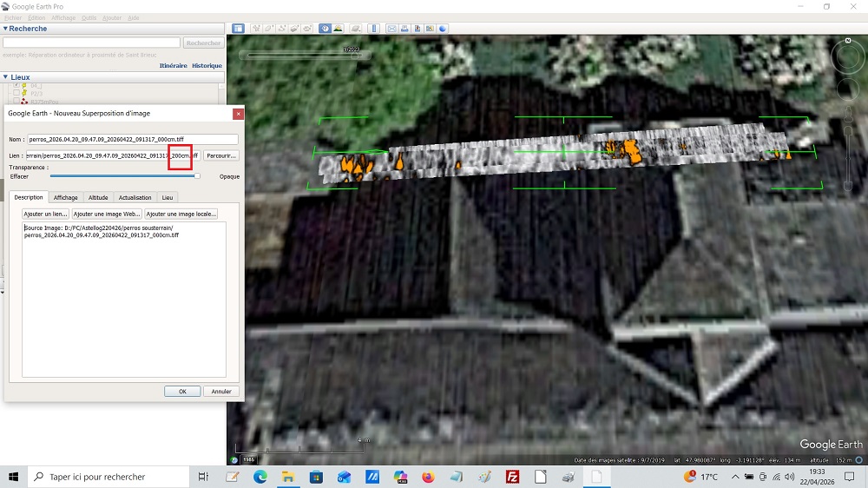Check the P2/3 placemark checkbox
Screen dimensions: 868x488
coord(15,93)
